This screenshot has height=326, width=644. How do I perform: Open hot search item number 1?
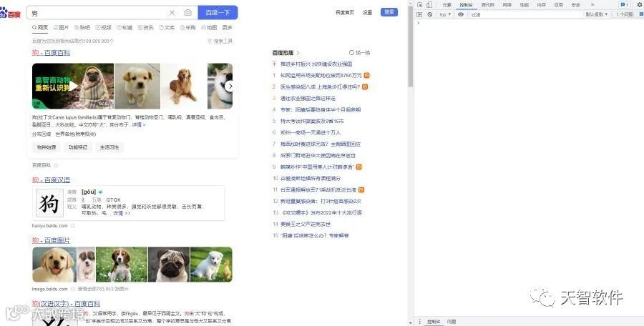coord(321,76)
